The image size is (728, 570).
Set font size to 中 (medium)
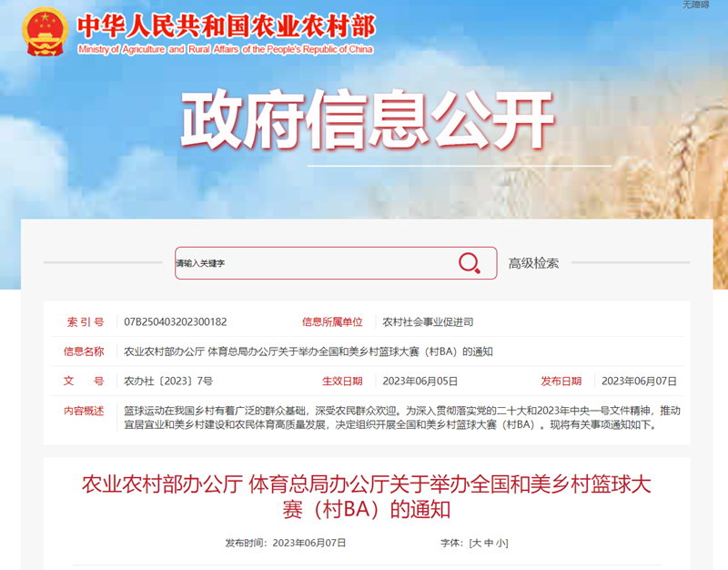pos(489,543)
